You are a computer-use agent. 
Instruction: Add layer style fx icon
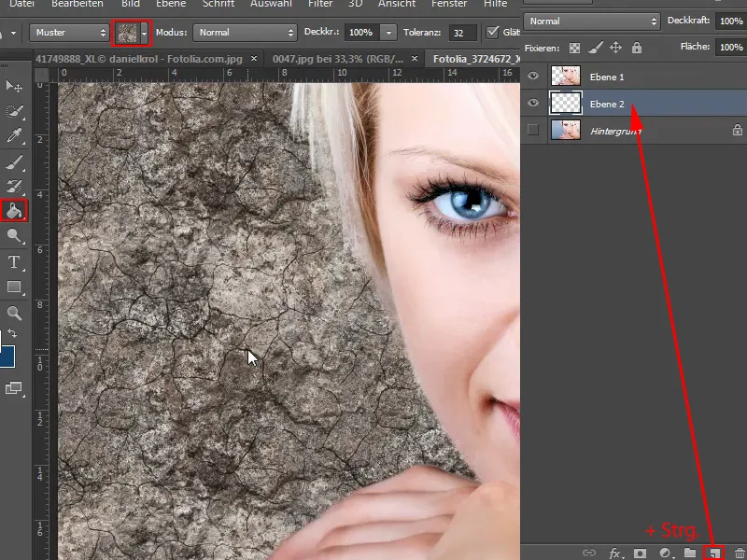[x=615, y=553]
